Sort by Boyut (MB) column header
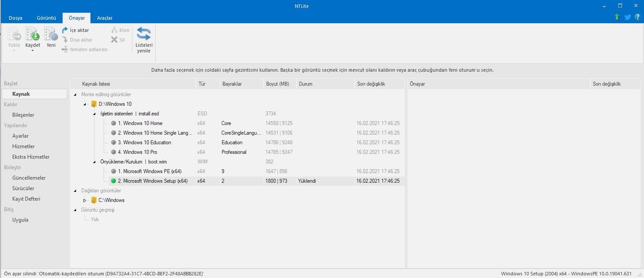The image size is (644, 278). point(280,84)
